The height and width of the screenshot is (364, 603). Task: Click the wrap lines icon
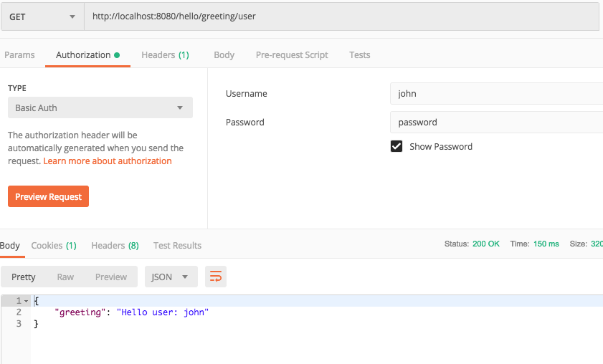coord(215,277)
